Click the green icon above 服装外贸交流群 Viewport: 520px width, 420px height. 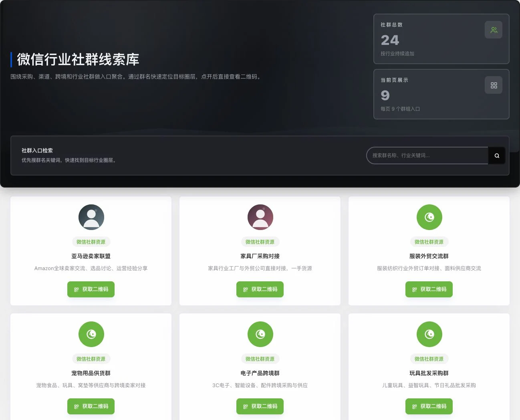pyautogui.click(x=429, y=217)
